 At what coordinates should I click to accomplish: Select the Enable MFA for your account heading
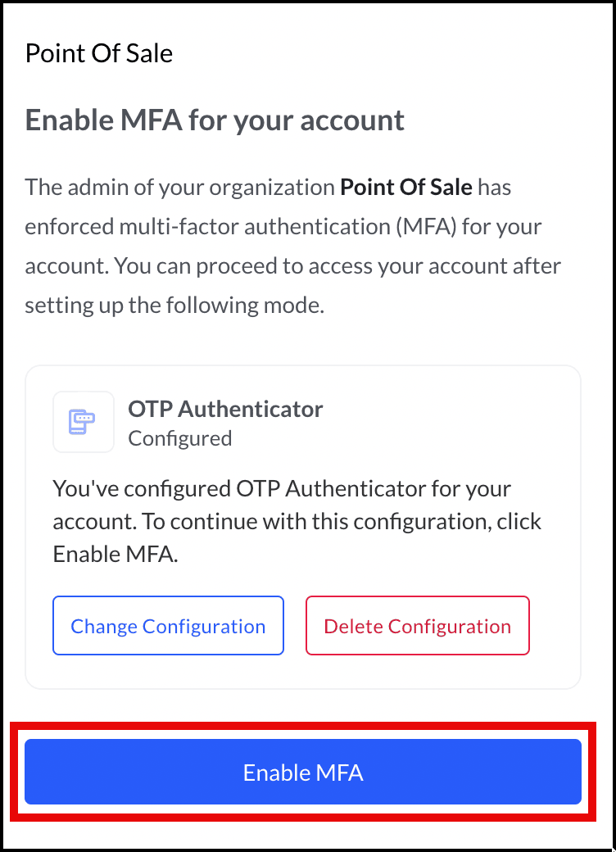point(215,120)
